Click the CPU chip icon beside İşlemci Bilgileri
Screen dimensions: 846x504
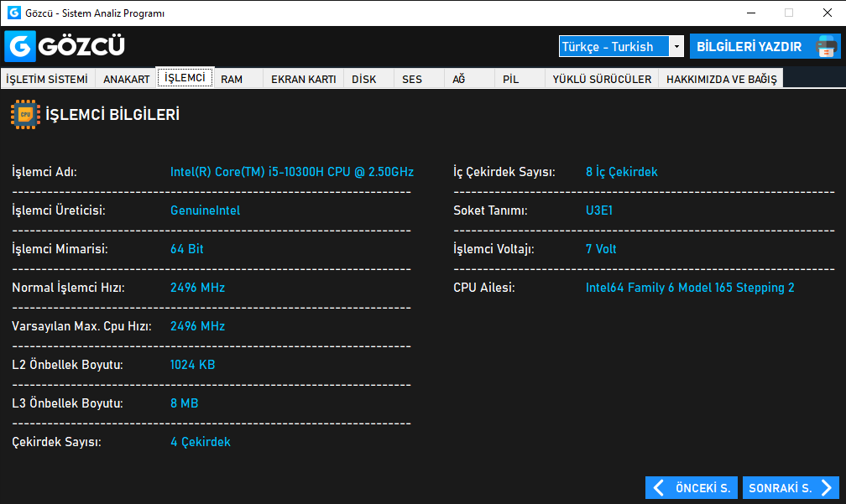25,114
